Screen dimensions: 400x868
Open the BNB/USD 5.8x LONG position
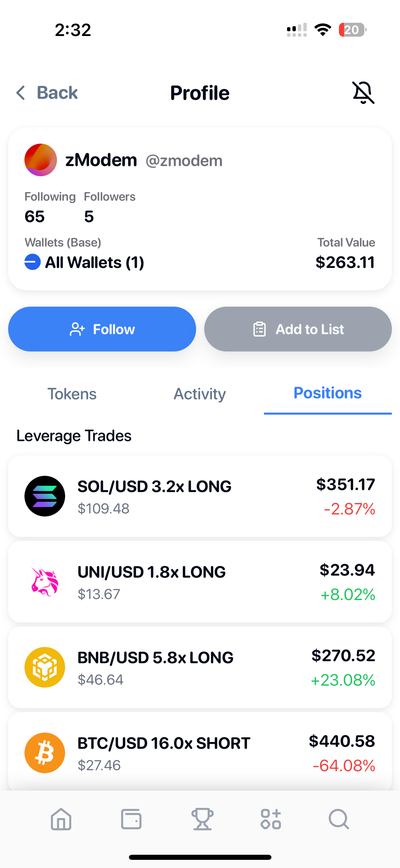point(200,667)
